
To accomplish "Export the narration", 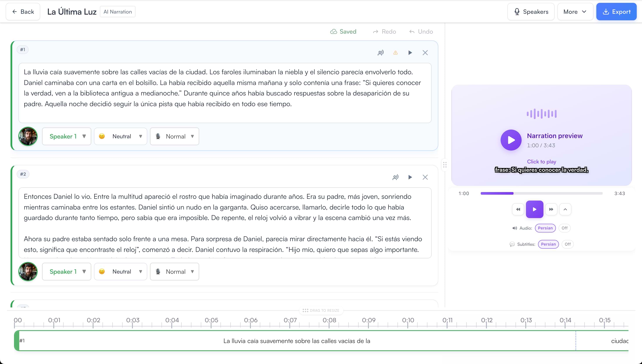I will [616, 12].
